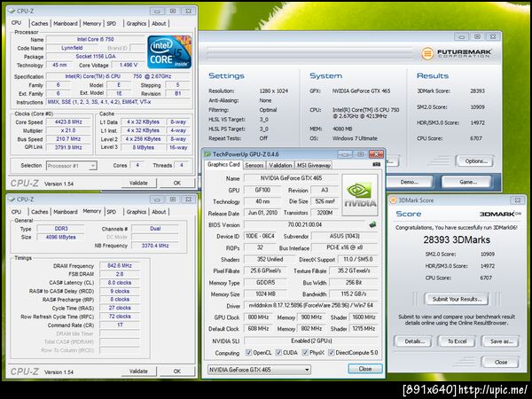Screen dimensions: 532x399
Task: Click the Cores value field in CPU-Z
Action: [x=137, y=165]
